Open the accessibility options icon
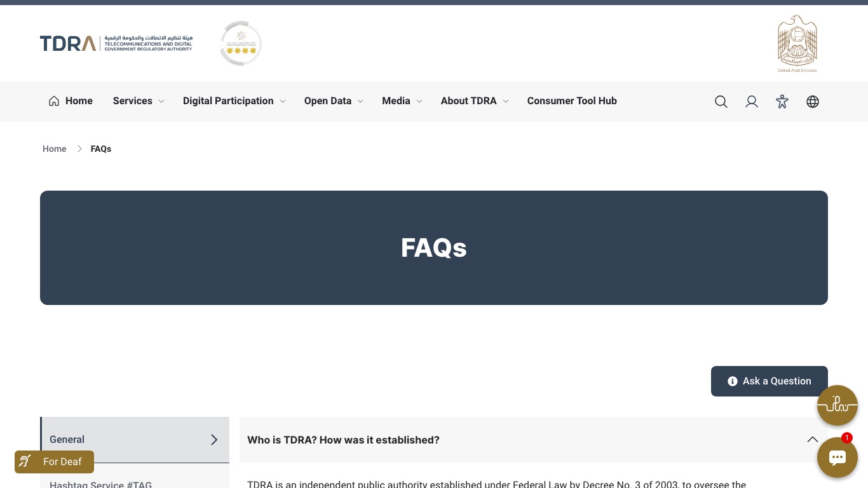The width and height of the screenshot is (868, 488). [782, 102]
